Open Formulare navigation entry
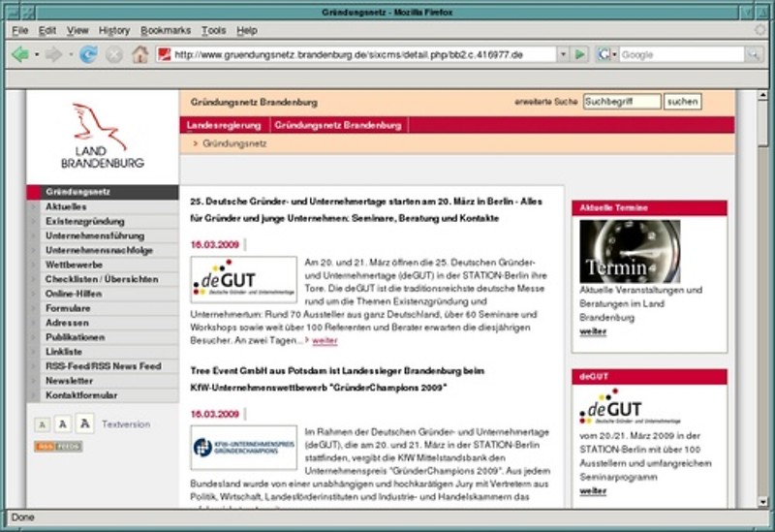Viewport: 775px width, 532px height. [103, 308]
